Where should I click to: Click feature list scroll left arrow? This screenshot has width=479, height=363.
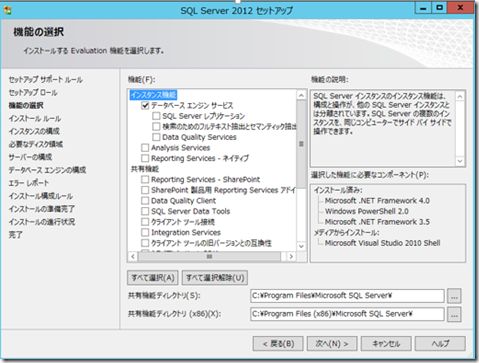coord(133,256)
